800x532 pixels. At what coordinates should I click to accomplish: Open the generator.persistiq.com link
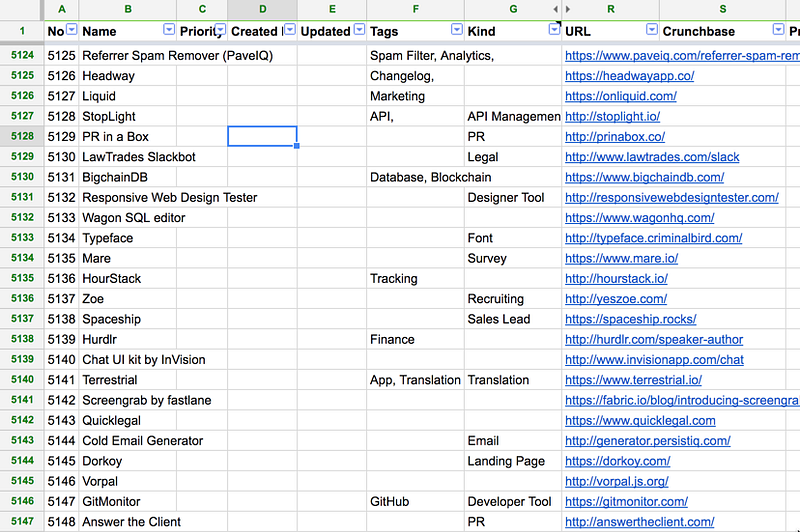(648, 441)
